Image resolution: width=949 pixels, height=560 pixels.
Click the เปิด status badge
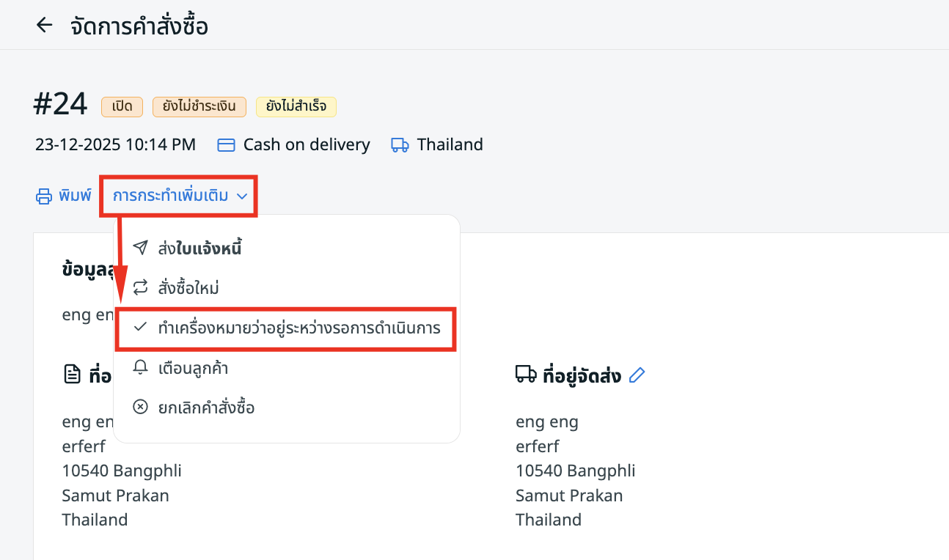pyautogui.click(x=122, y=106)
